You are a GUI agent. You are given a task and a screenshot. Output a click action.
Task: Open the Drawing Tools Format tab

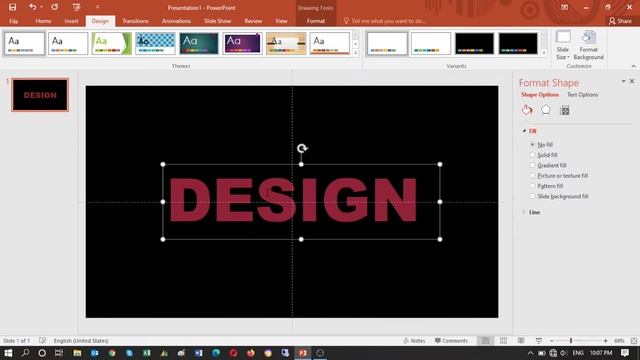[x=316, y=21]
